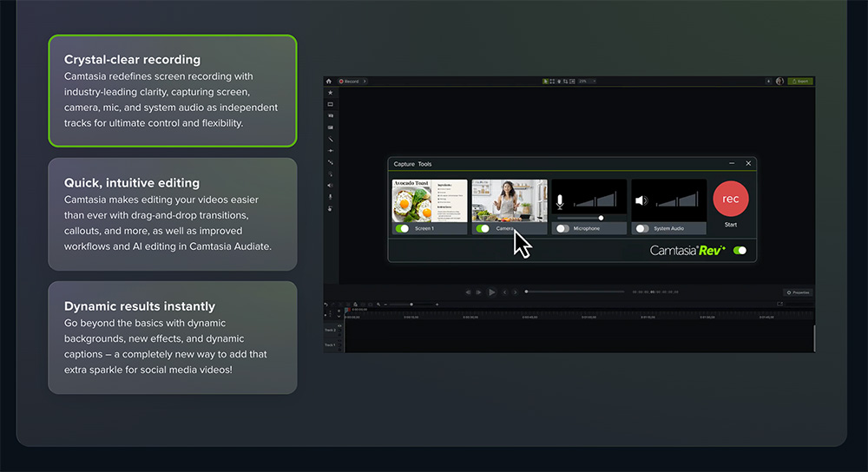
Task: Click the system audio speaker icon
Action: tap(641, 200)
